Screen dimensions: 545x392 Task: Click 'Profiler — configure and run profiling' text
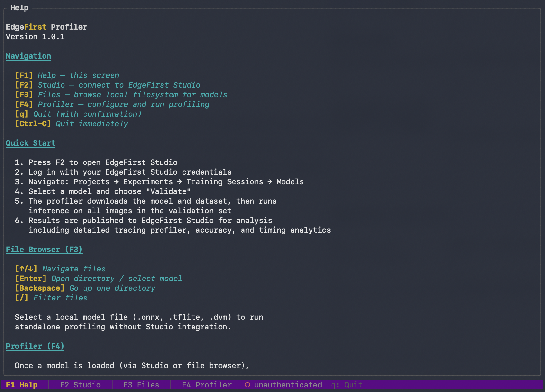[x=124, y=104]
